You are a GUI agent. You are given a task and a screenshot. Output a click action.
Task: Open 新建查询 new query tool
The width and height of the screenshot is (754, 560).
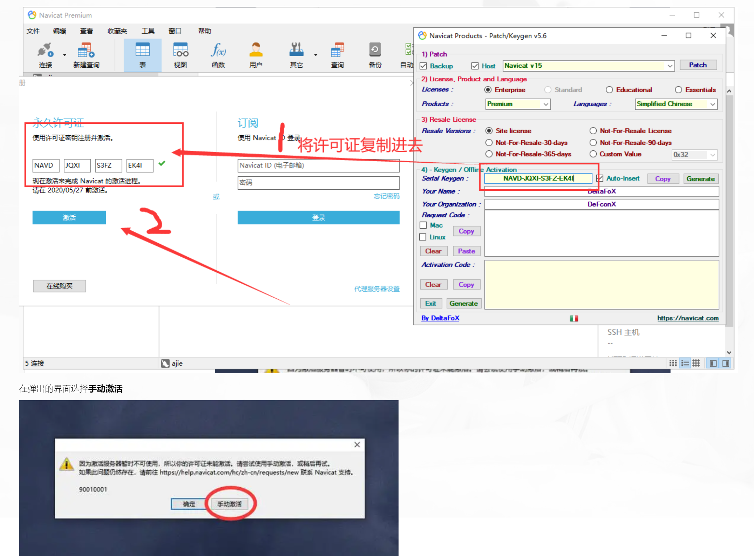(86, 55)
